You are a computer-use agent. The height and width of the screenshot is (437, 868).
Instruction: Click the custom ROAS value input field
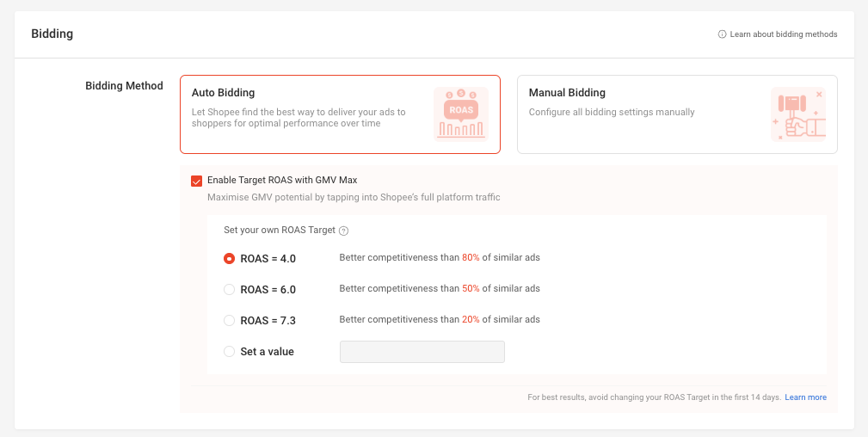click(x=422, y=352)
